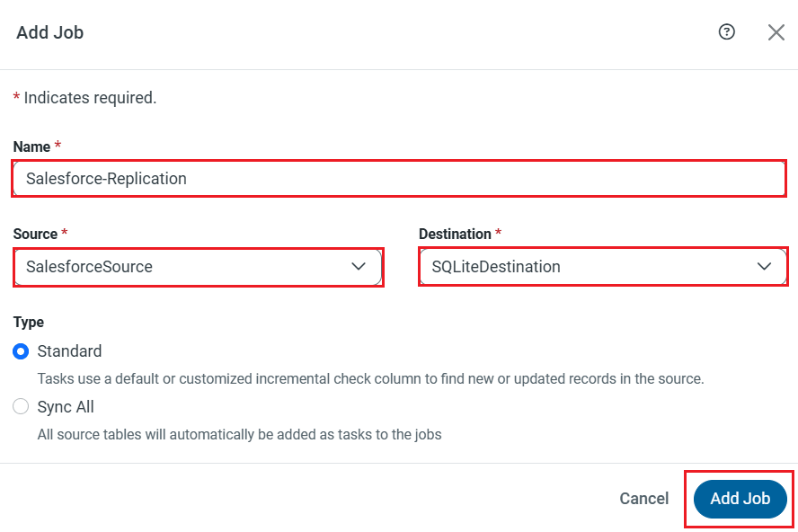Open the Source dropdown showing SalesforceSource
This screenshot has width=798, height=532.
coord(180,267)
